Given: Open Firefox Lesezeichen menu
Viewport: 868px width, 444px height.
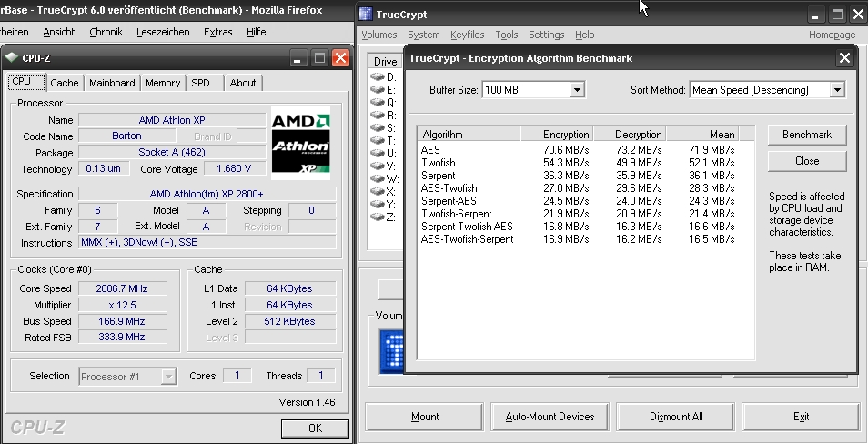Looking at the screenshot, I should tap(163, 32).
